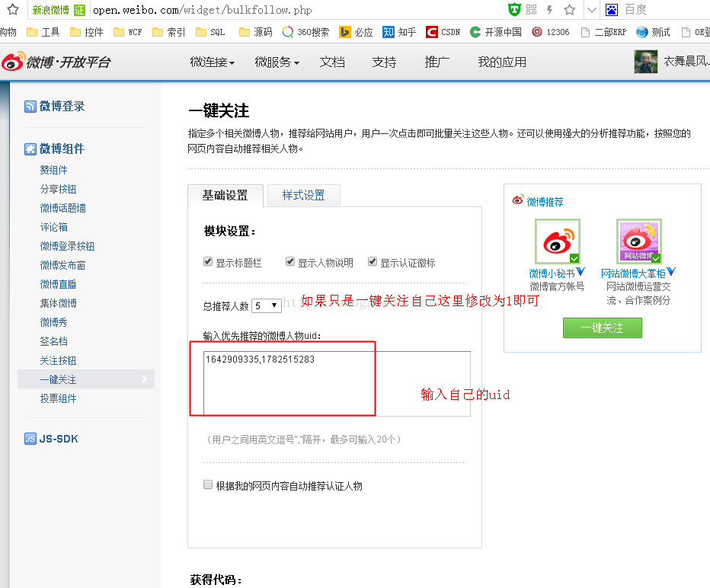Screen dimensions: 710x588
Task: Click the user avatar in header
Action: (x=646, y=62)
